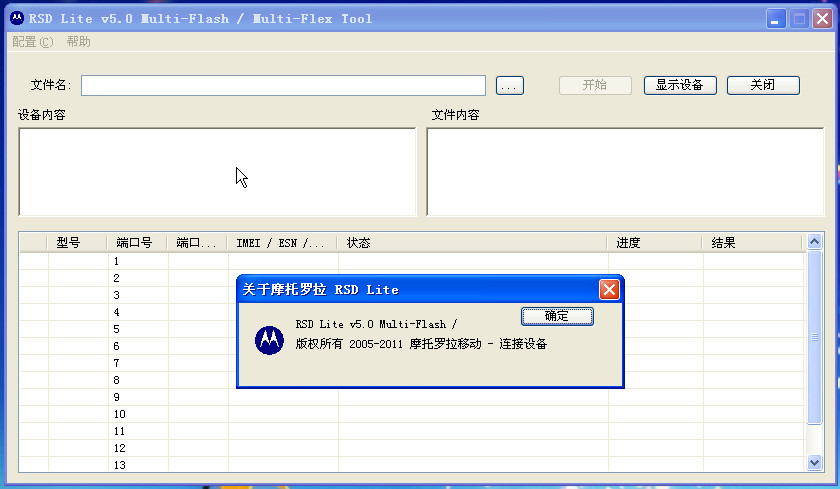Click the 结果 column header

click(x=752, y=243)
